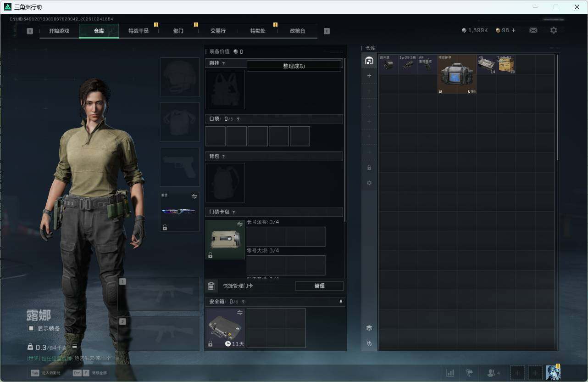This screenshot has width=588, height=382.
Task: Click the stash vertical scrollbar
Action: pyautogui.click(x=557, y=107)
